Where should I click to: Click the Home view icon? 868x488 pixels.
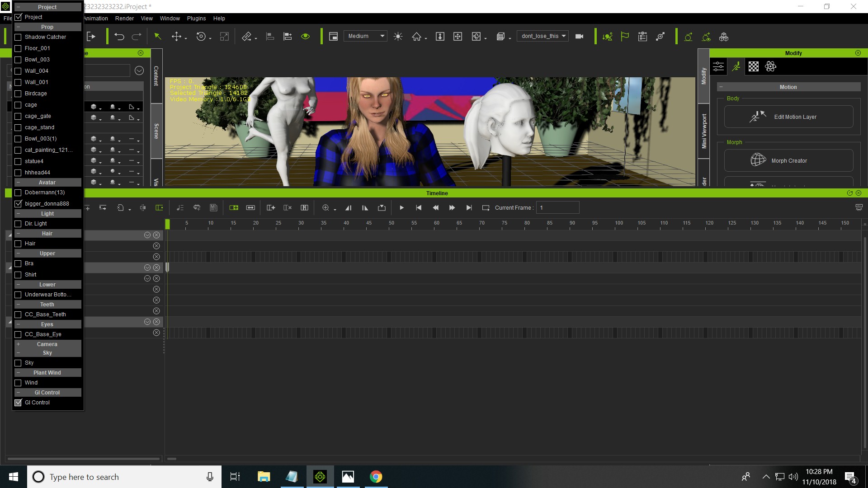[x=416, y=37]
